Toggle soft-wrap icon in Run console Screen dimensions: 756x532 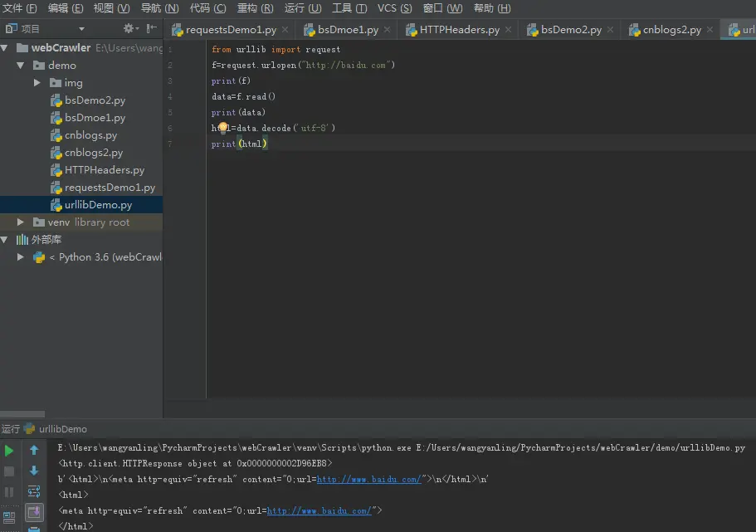pyautogui.click(x=34, y=491)
